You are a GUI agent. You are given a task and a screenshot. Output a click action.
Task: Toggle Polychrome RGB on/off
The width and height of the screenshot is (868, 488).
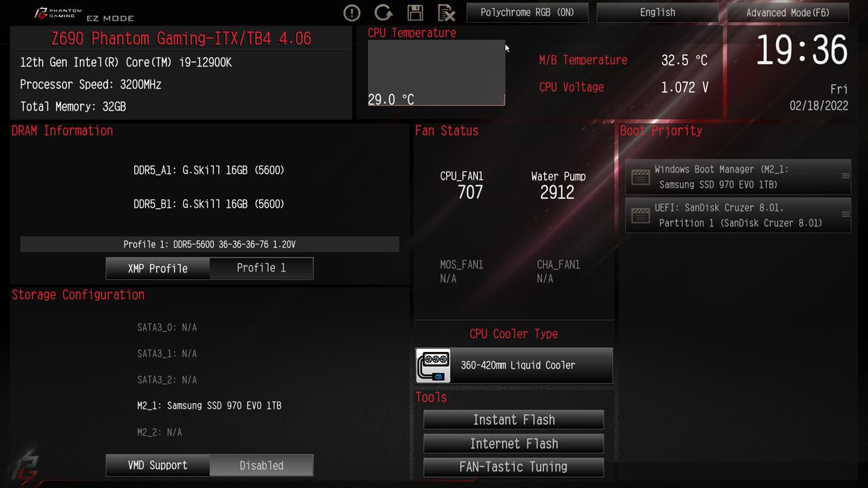527,12
